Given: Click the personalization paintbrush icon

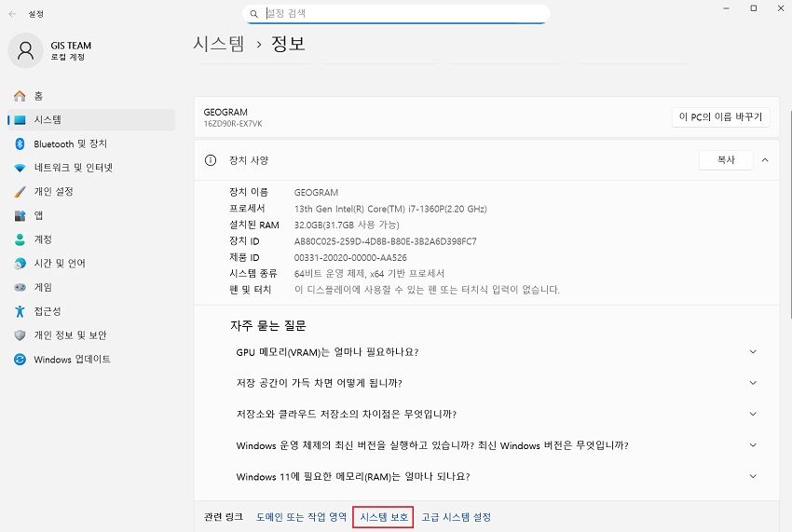Looking at the screenshot, I should click(20, 192).
